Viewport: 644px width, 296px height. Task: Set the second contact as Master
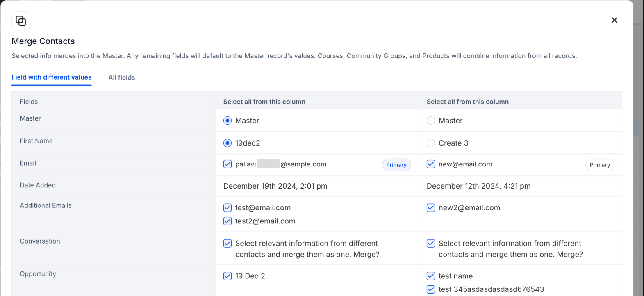[x=431, y=121]
